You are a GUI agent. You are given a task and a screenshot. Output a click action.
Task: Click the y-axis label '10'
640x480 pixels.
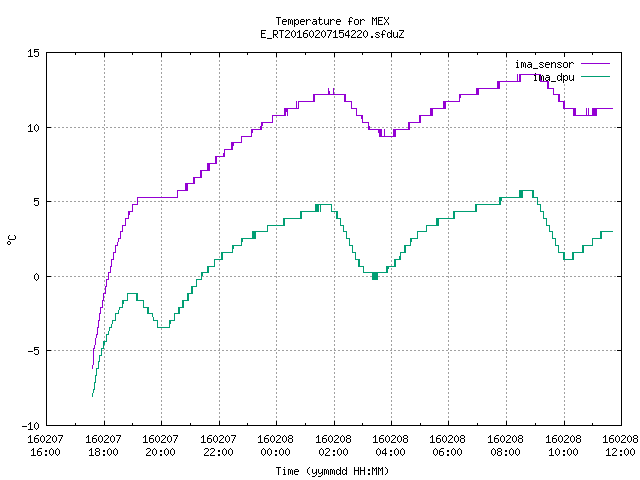(x=33, y=128)
